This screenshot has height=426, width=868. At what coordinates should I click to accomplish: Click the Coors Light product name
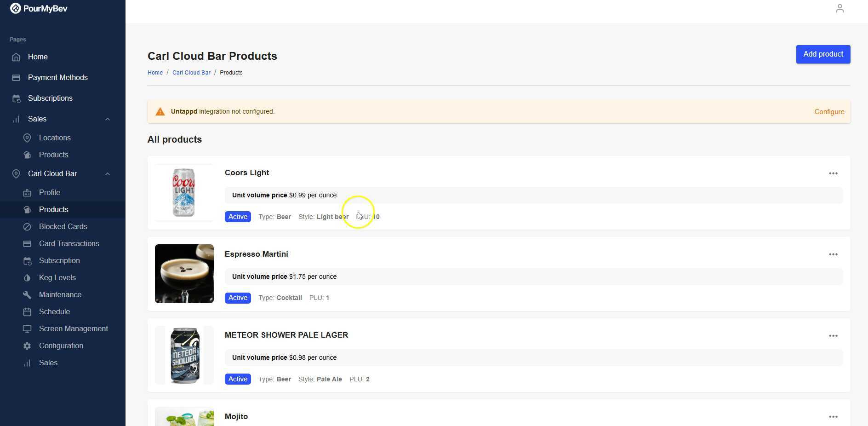247,173
